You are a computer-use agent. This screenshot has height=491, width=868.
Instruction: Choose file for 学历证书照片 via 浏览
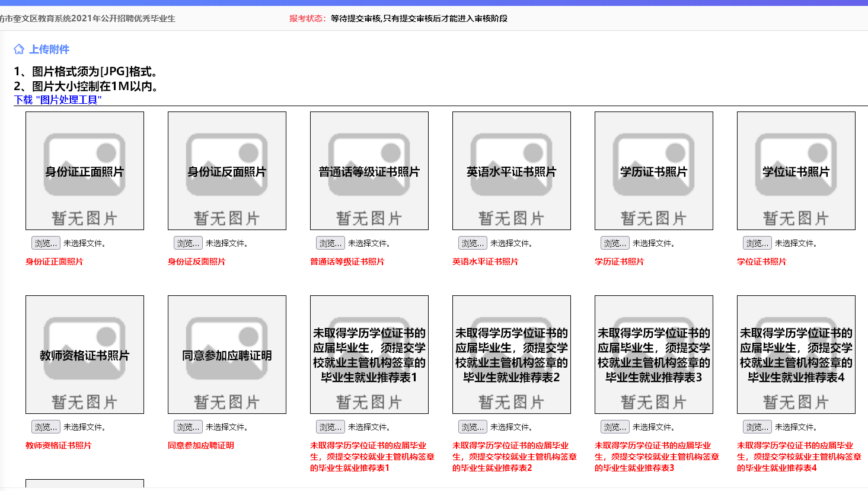(615, 243)
